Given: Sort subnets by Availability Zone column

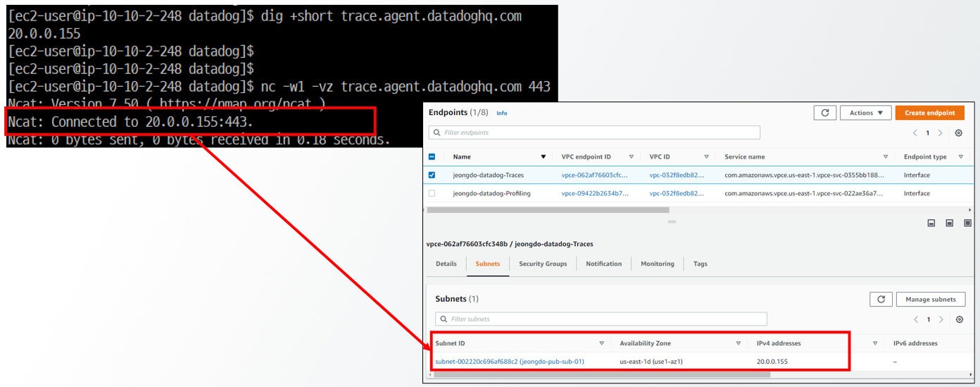Looking at the screenshot, I should coord(738,343).
